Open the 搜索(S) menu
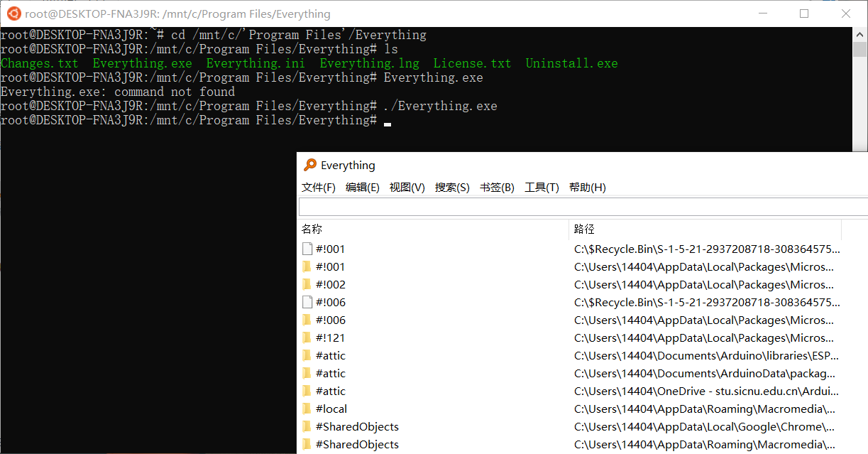 point(452,187)
